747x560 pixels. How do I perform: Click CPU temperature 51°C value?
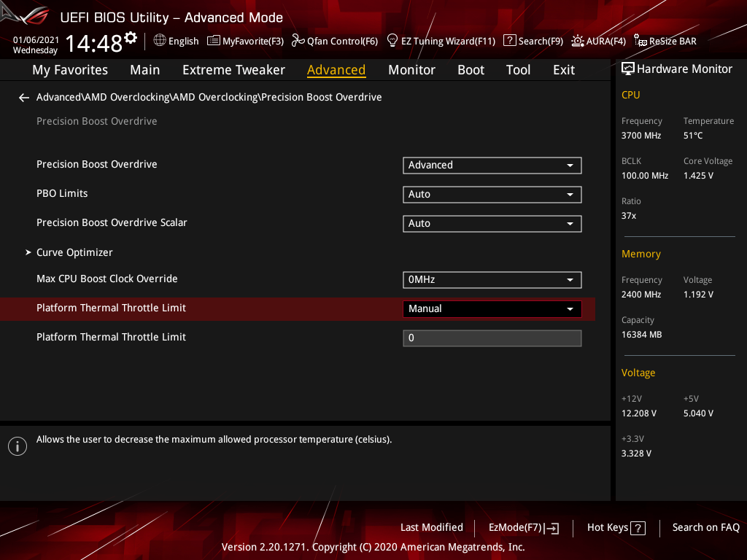[x=693, y=136]
